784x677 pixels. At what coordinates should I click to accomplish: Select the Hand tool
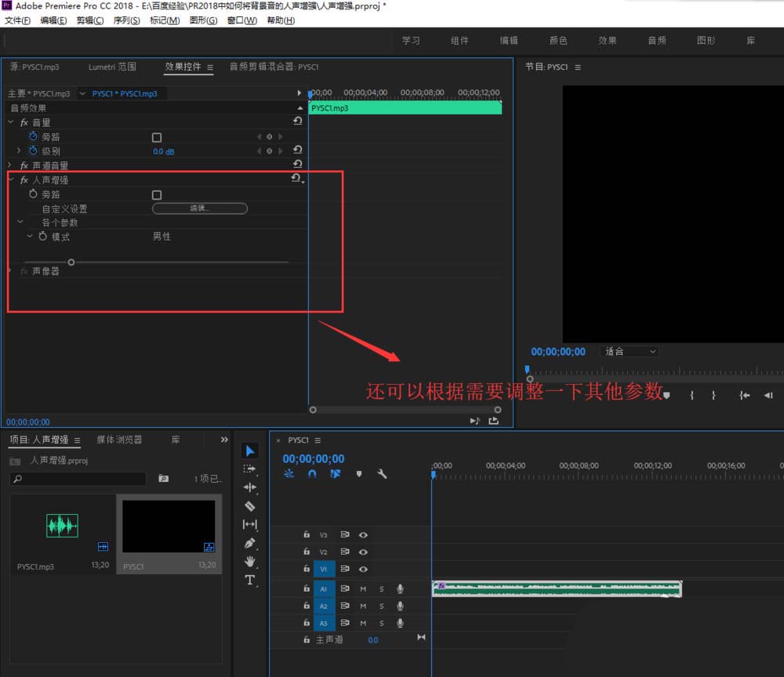click(x=249, y=562)
